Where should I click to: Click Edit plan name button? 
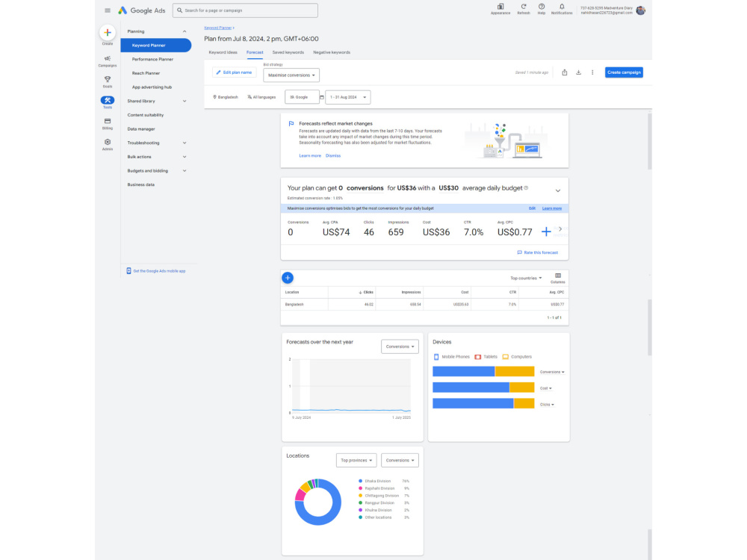click(x=234, y=72)
